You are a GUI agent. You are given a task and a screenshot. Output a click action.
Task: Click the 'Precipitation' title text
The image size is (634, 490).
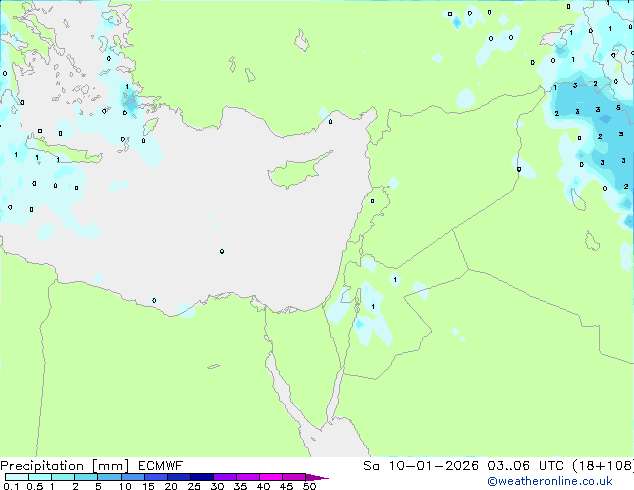42,466
